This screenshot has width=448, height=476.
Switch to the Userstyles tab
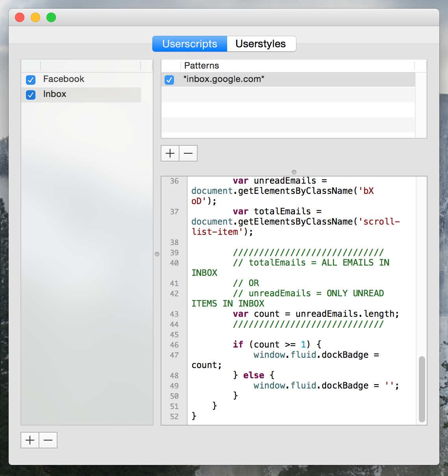coord(261,44)
